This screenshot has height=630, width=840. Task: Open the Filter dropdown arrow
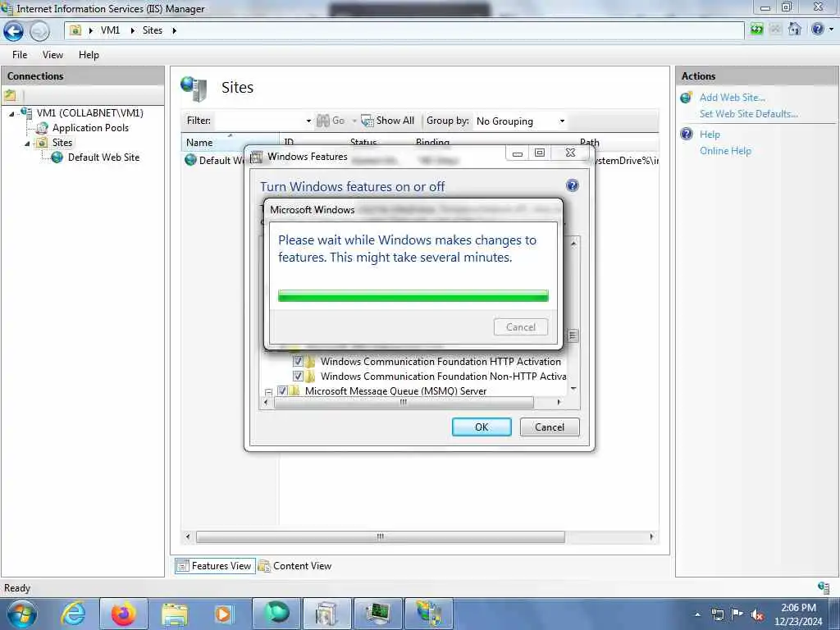tap(308, 121)
